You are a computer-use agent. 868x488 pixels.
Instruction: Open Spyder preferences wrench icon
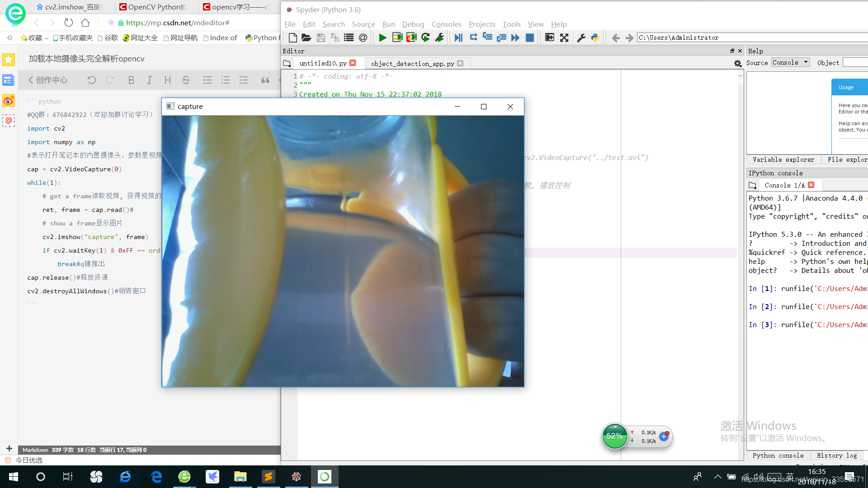click(581, 38)
